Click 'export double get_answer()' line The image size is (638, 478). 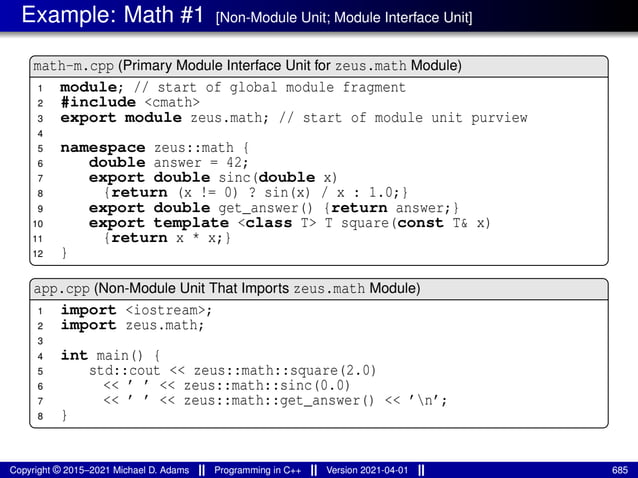(x=273, y=208)
